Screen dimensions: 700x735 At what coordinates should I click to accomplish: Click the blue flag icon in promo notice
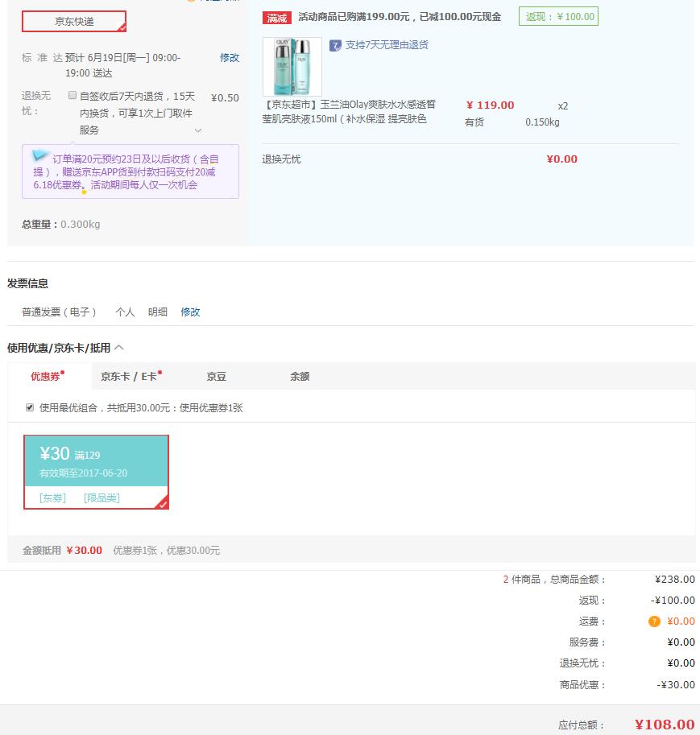coord(40,155)
